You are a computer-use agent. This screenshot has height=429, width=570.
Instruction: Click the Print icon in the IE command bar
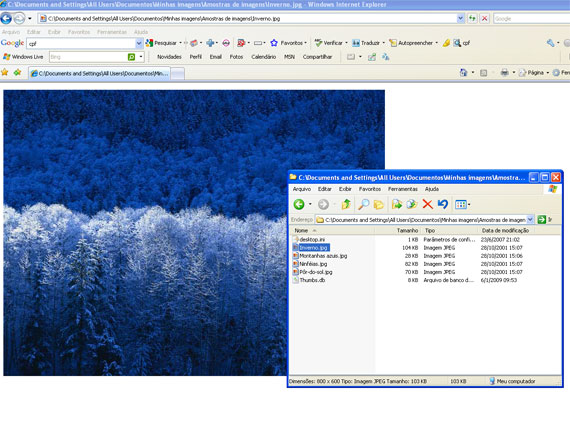point(505,73)
